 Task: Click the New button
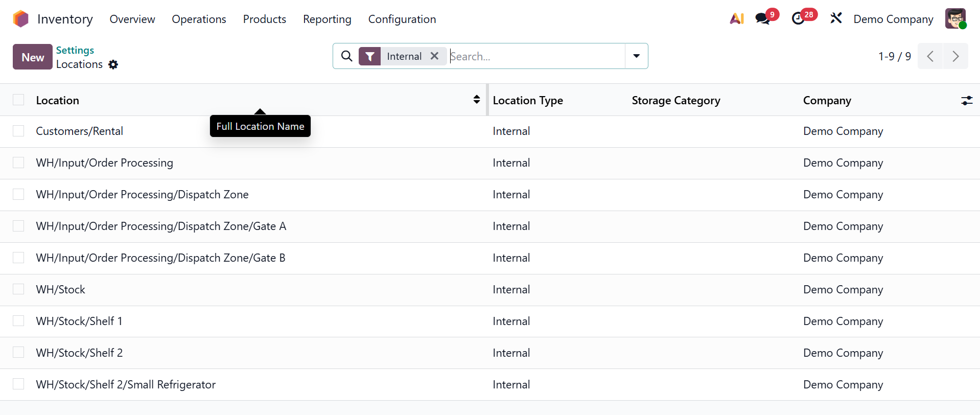(x=33, y=57)
